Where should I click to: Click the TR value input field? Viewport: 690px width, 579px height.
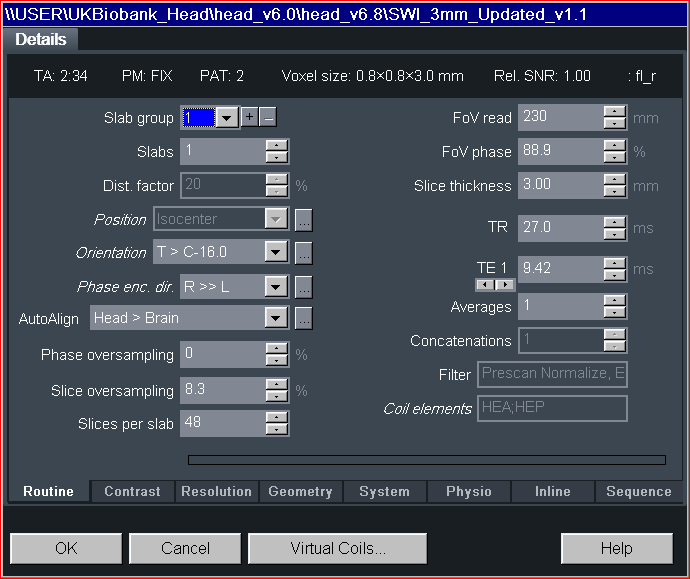(x=560, y=227)
